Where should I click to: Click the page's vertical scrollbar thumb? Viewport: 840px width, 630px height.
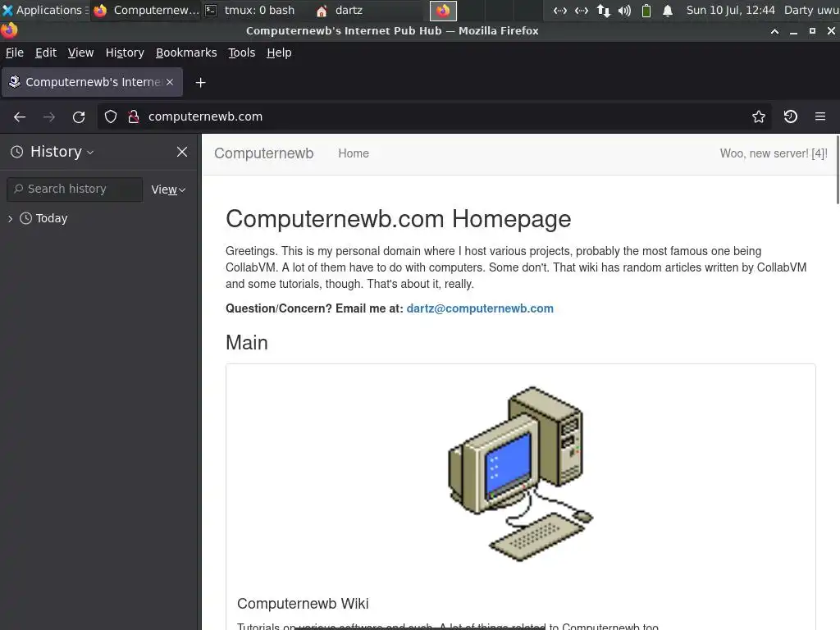[x=838, y=169]
